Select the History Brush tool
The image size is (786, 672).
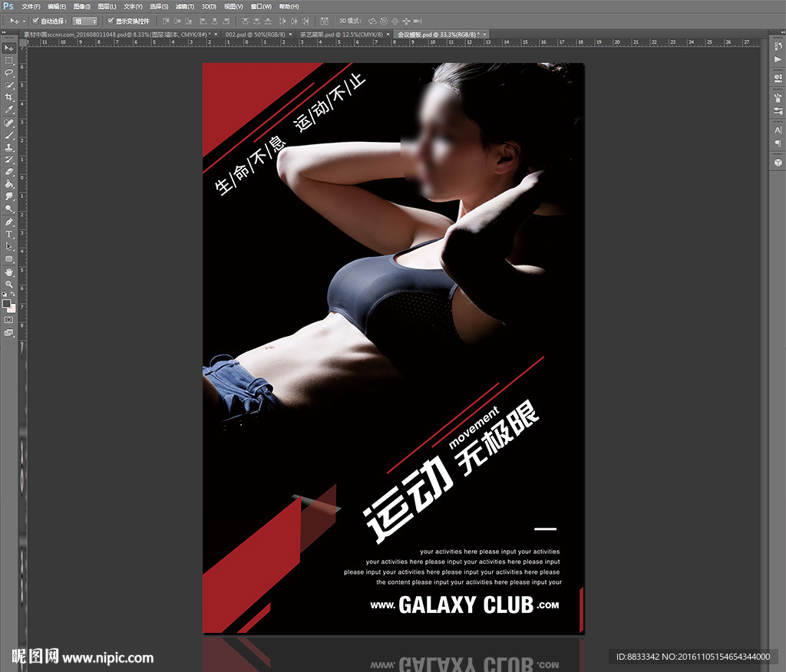[9, 160]
